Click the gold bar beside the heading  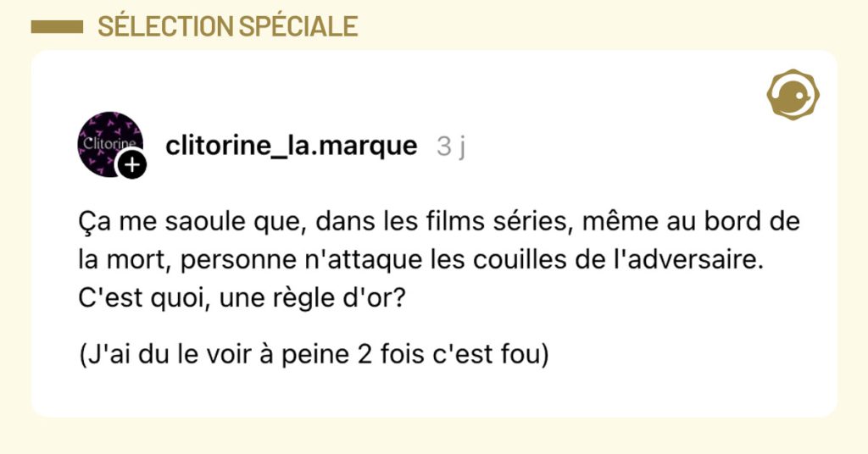(x=56, y=27)
